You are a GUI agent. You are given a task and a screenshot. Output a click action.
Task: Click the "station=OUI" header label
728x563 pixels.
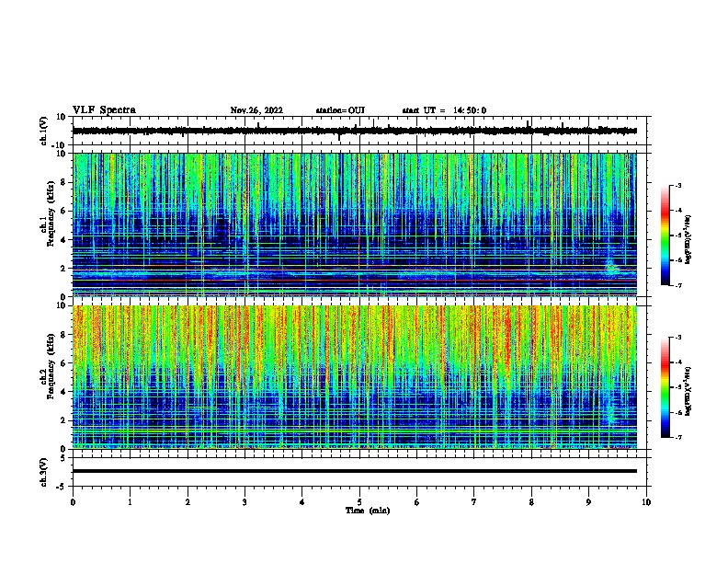coord(340,110)
